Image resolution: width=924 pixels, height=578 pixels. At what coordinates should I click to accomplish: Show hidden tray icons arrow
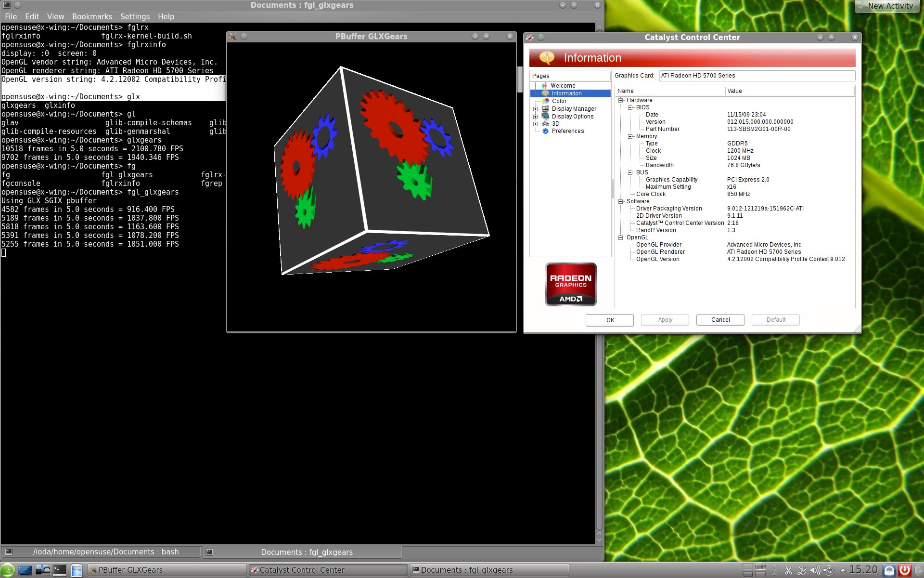coord(843,570)
